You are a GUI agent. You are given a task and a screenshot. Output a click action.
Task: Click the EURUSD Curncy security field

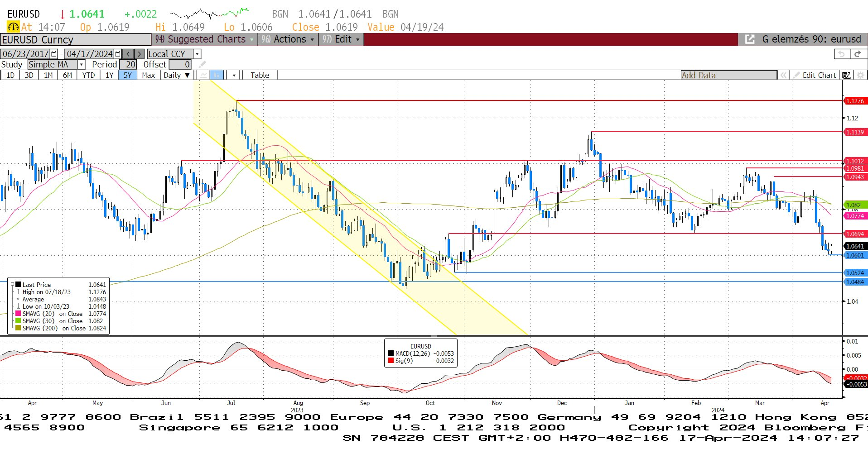(x=76, y=40)
